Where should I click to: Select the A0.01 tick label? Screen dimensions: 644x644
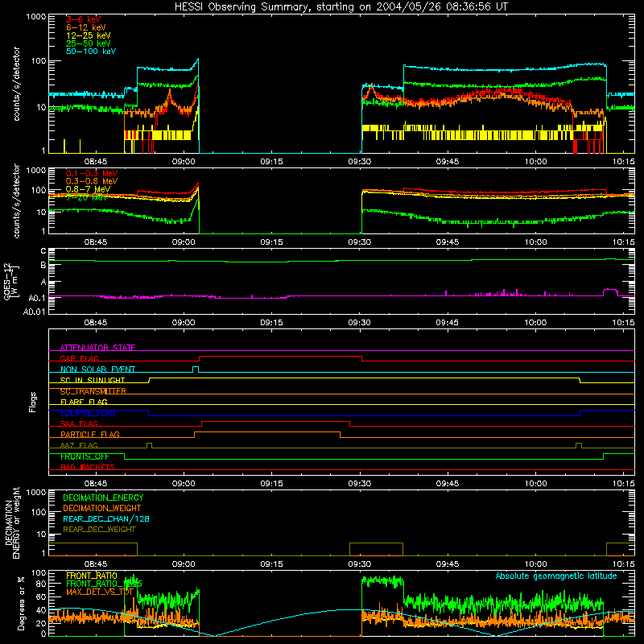pos(35,312)
